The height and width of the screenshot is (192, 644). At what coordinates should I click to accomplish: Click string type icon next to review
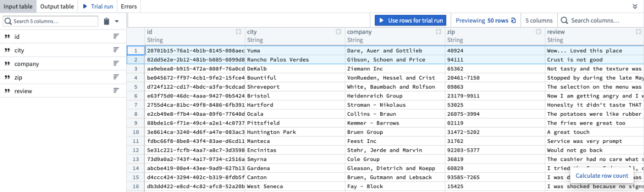(x=7, y=91)
